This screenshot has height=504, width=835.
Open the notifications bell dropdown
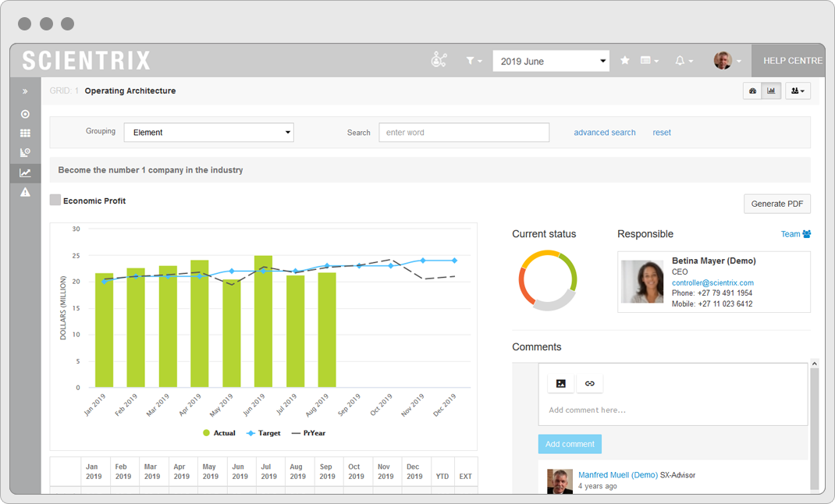click(684, 61)
